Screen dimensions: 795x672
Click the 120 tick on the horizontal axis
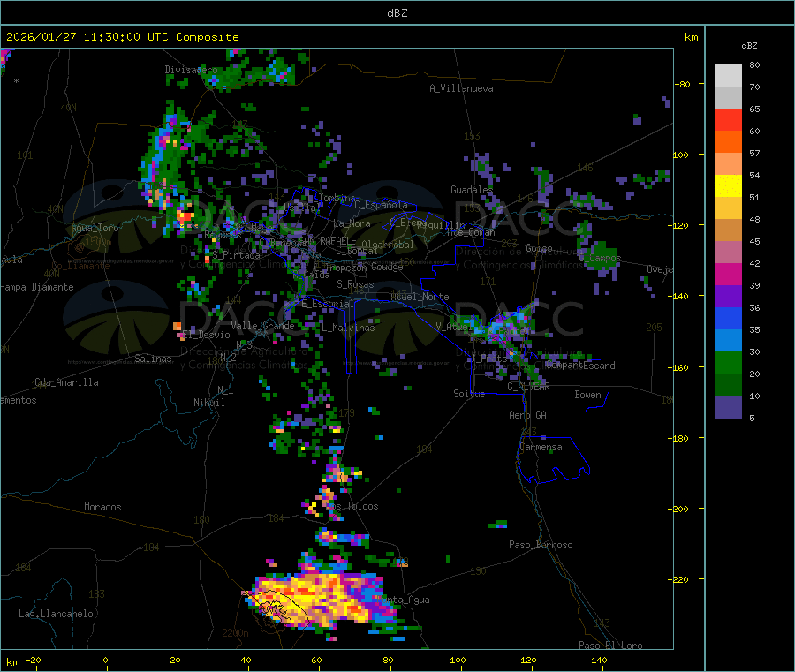[x=528, y=660]
